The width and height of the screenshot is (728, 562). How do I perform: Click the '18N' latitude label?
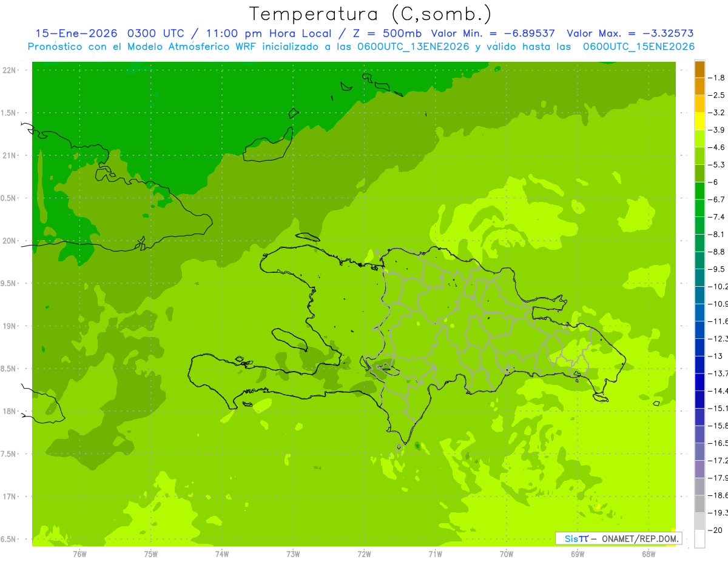click(x=9, y=411)
